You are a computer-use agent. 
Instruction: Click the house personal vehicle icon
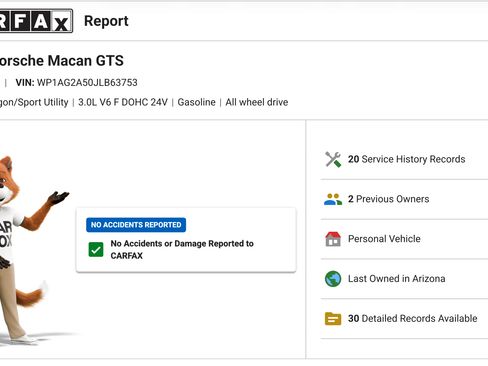click(333, 239)
